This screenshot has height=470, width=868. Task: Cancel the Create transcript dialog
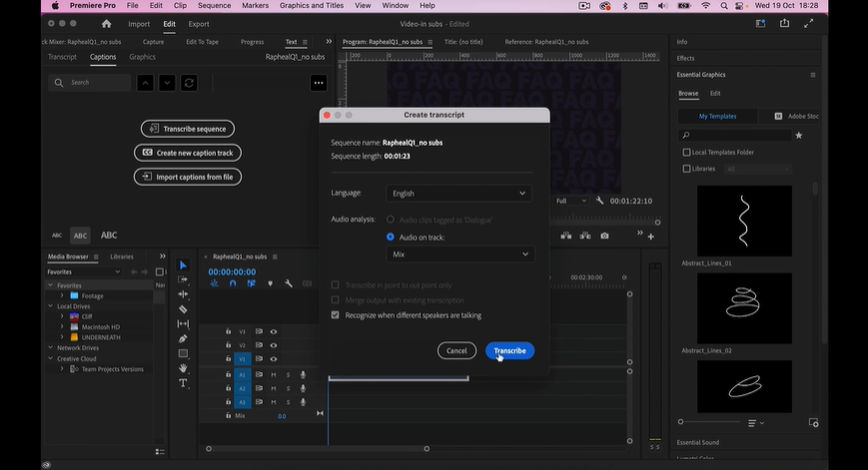[x=456, y=350]
